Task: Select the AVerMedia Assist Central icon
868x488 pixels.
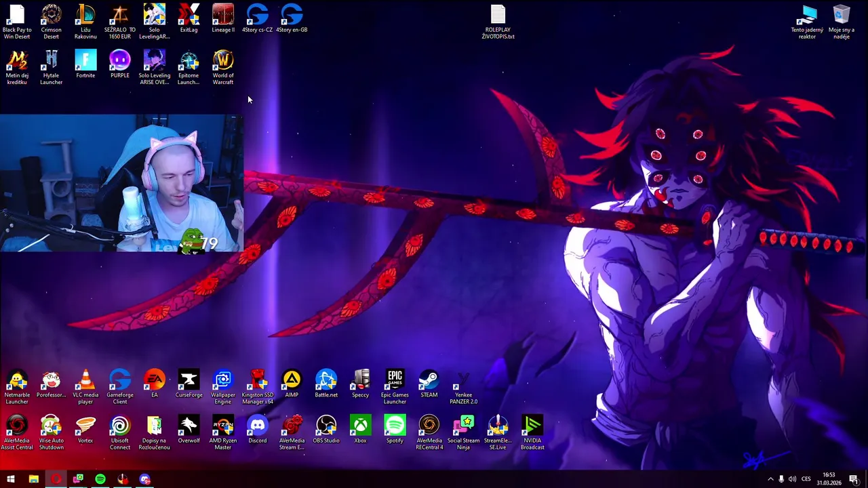Action: (x=17, y=433)
